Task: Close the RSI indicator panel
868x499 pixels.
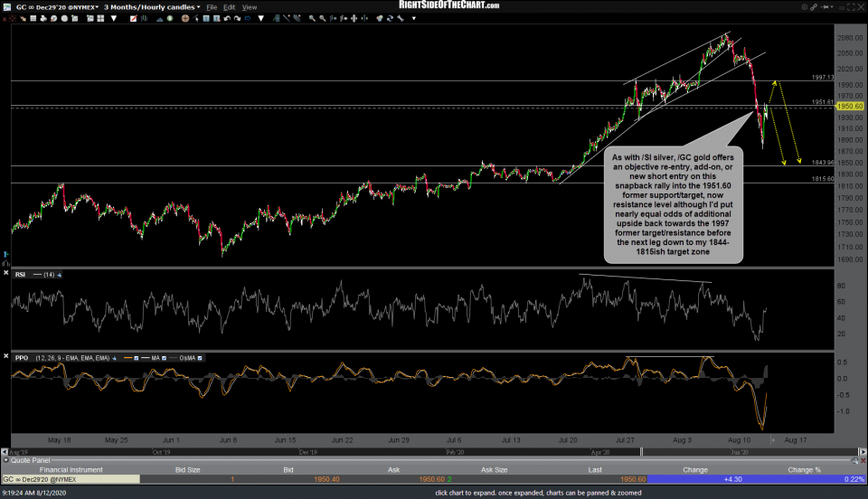Action: point(7,273)
